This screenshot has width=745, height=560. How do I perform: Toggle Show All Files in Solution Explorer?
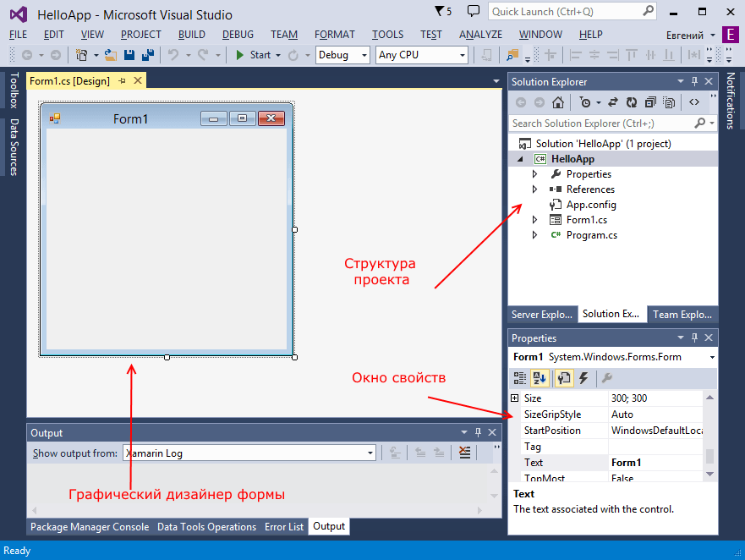pos(669,102)
